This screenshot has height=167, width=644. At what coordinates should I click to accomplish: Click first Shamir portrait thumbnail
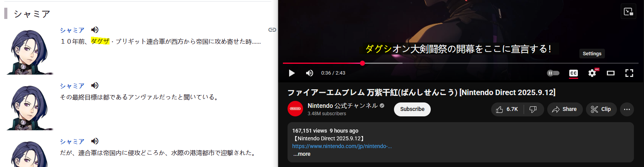[x=30, y=52]
